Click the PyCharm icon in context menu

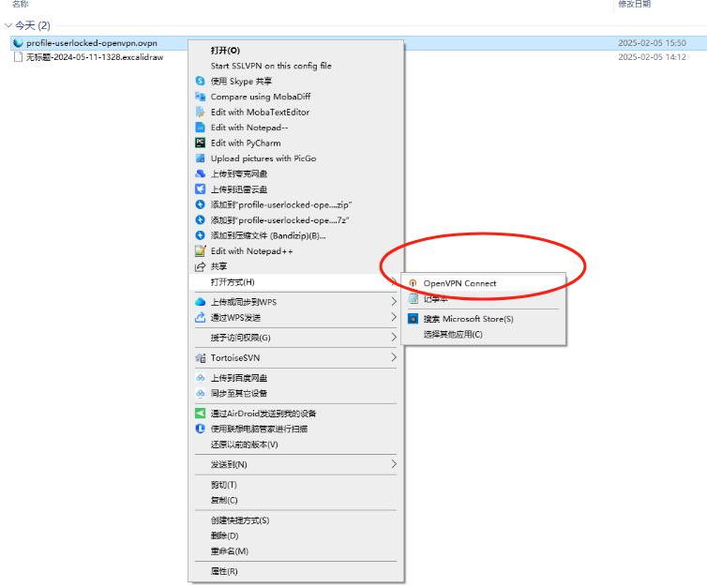[201, 143]
